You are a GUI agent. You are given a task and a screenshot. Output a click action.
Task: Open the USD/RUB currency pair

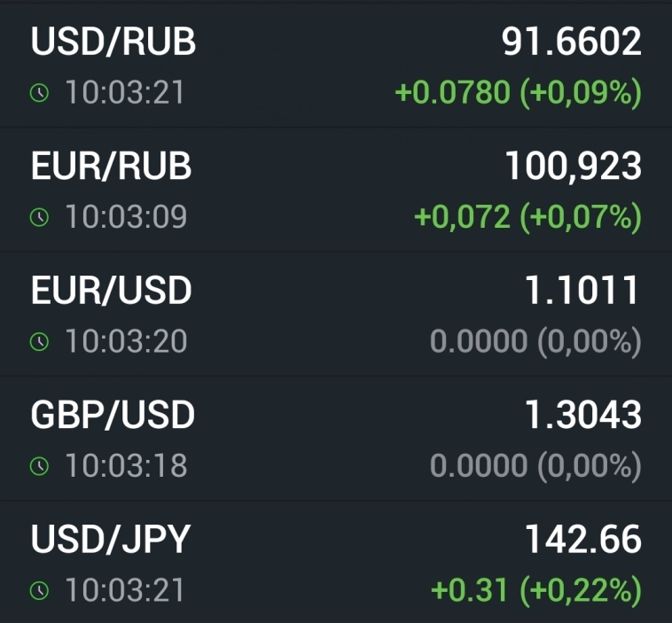coord(113,43)
